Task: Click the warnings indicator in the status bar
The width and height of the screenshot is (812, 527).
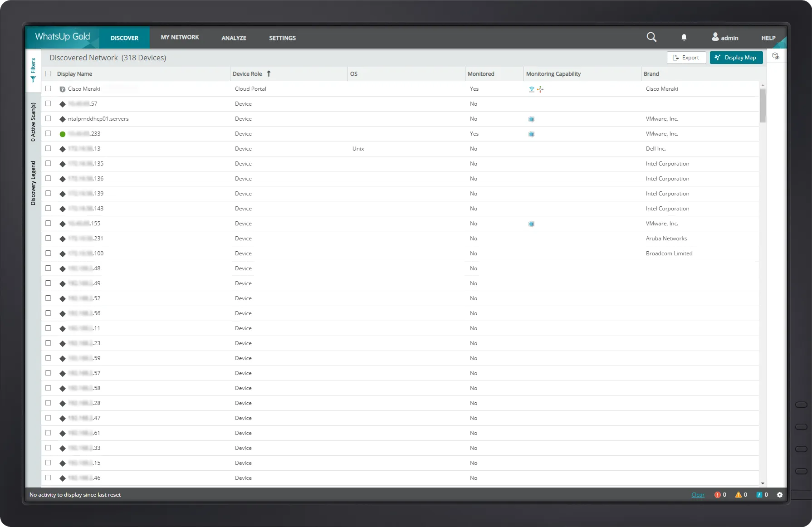Action: tap(738, 495)
